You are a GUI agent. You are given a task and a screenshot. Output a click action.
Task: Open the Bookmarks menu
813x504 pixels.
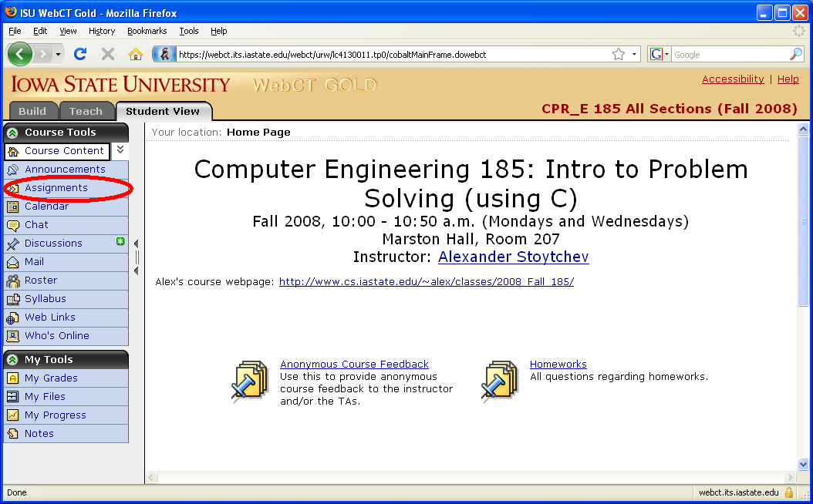[x=147, y=31]
